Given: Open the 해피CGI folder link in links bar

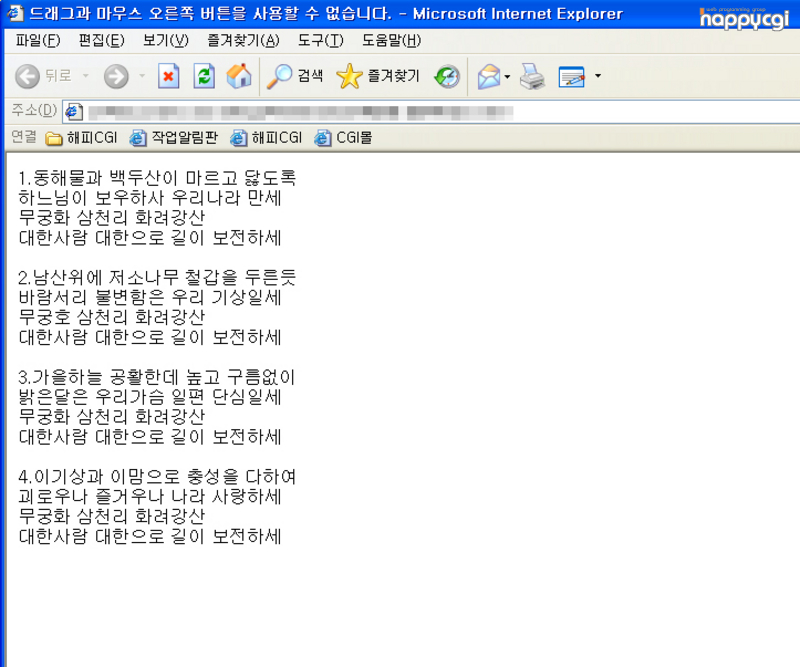Looking at the screenshot, I should 82,138.
